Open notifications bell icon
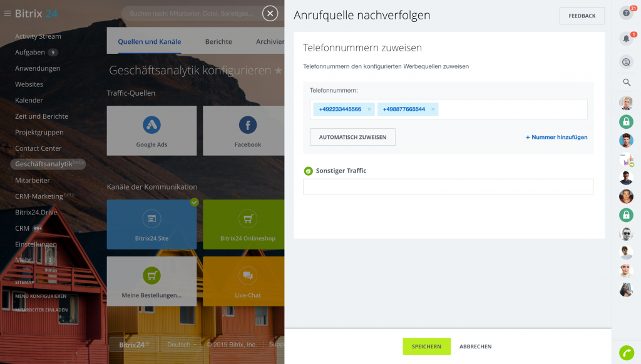 [x=626, y=39]
